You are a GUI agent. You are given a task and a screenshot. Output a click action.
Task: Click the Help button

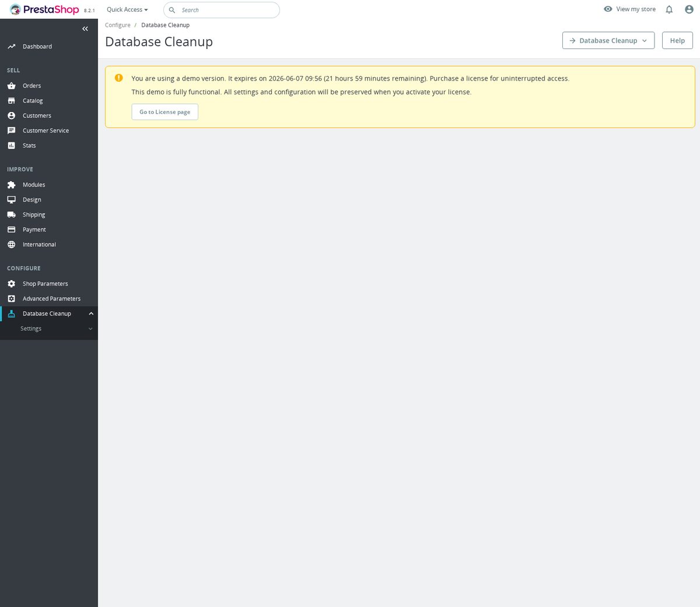(x=677, y=40)
